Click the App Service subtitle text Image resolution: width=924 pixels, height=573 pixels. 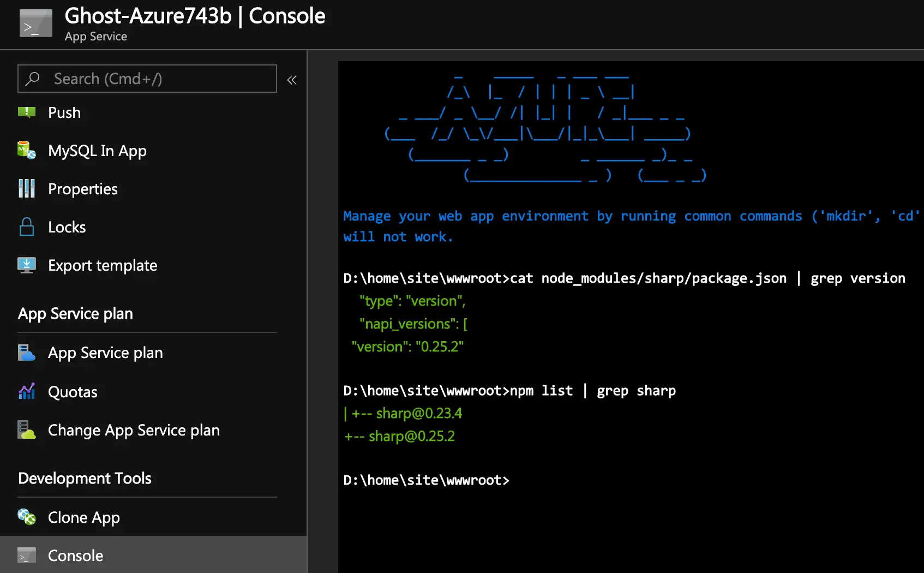96,37
